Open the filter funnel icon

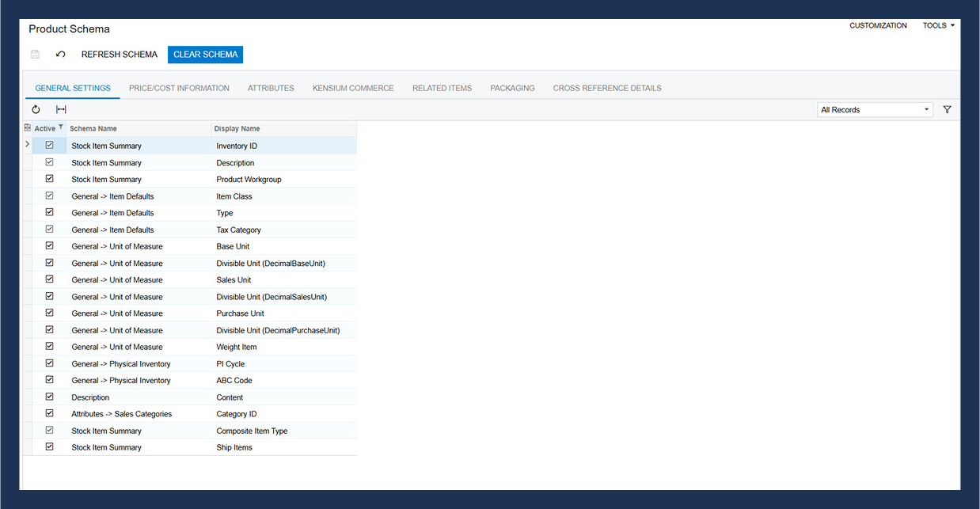click(947, 110)
